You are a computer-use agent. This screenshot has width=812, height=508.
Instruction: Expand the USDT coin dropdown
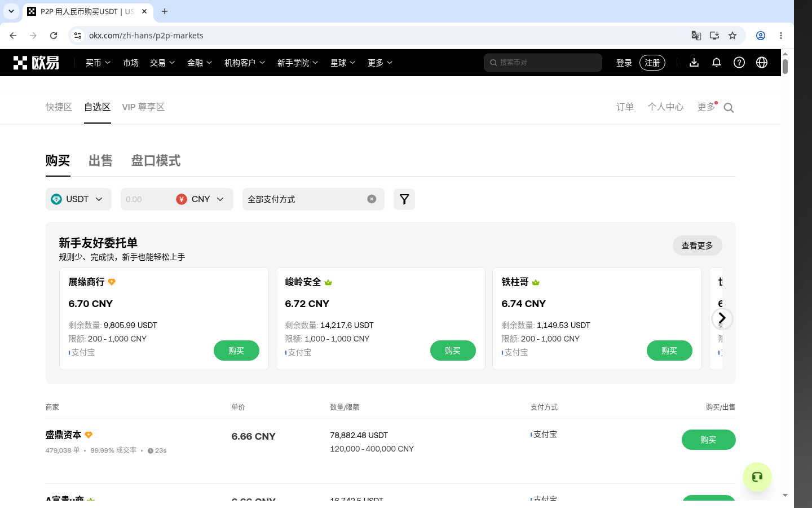pos(78,199)
